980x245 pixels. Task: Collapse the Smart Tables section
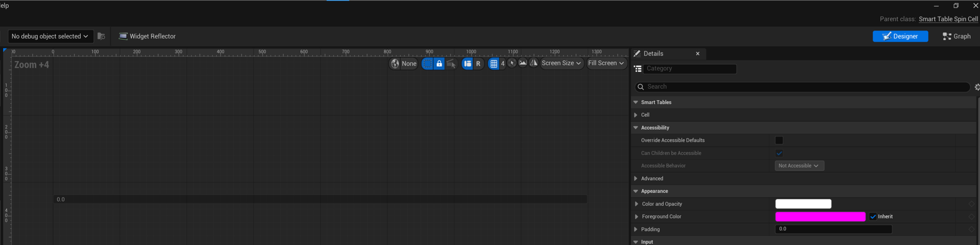[636, 102]
